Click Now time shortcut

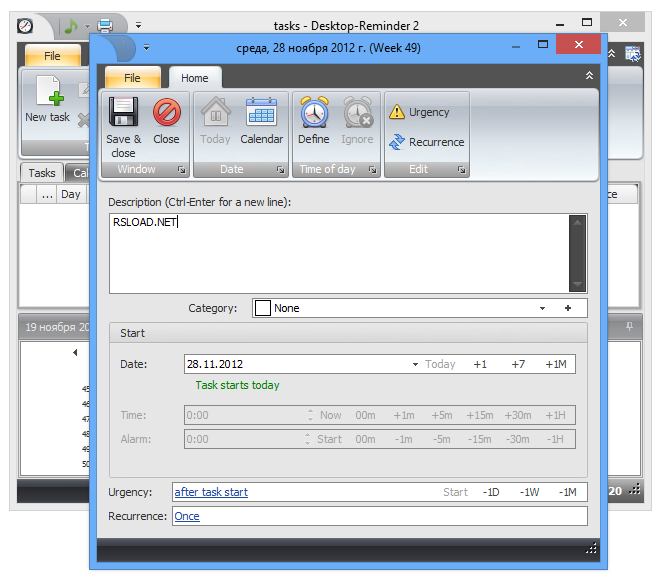[x=331, y=415]
